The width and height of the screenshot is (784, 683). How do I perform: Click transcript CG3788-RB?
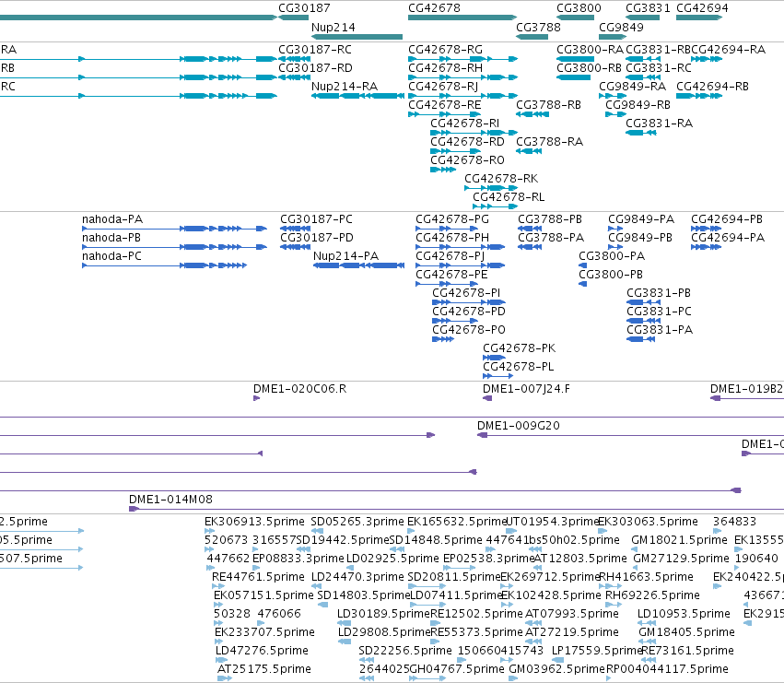click(532, 114)
